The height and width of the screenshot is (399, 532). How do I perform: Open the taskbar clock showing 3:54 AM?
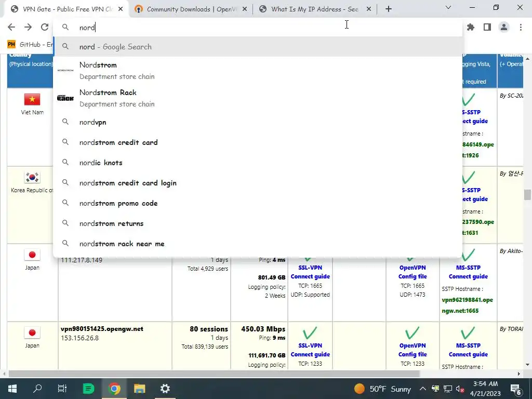pos(485,389)
